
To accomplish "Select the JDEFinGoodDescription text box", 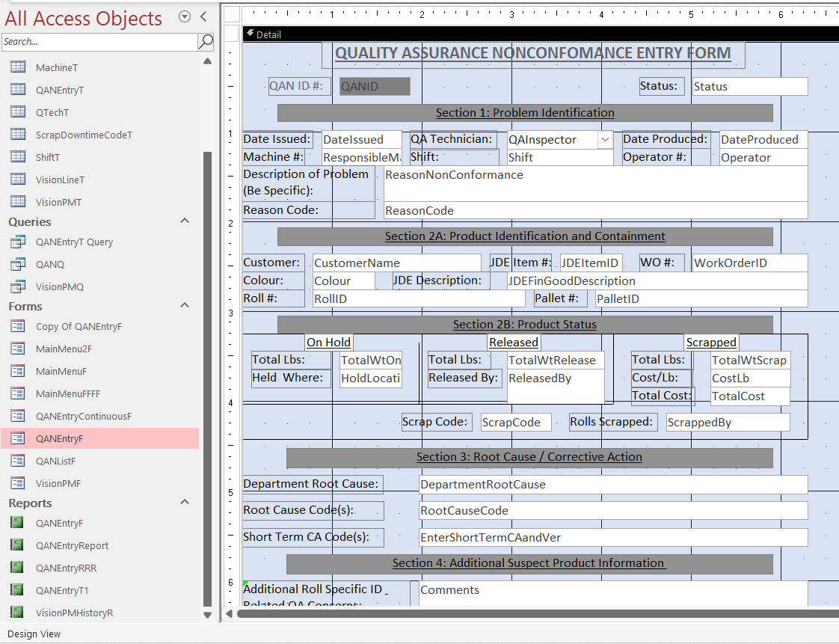I will point(657,280).
